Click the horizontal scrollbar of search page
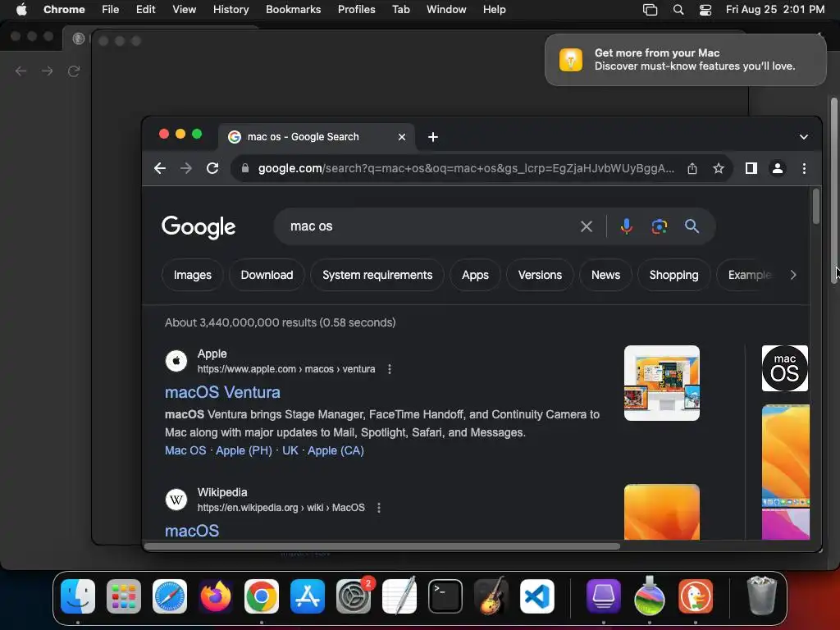 (382, 546)
